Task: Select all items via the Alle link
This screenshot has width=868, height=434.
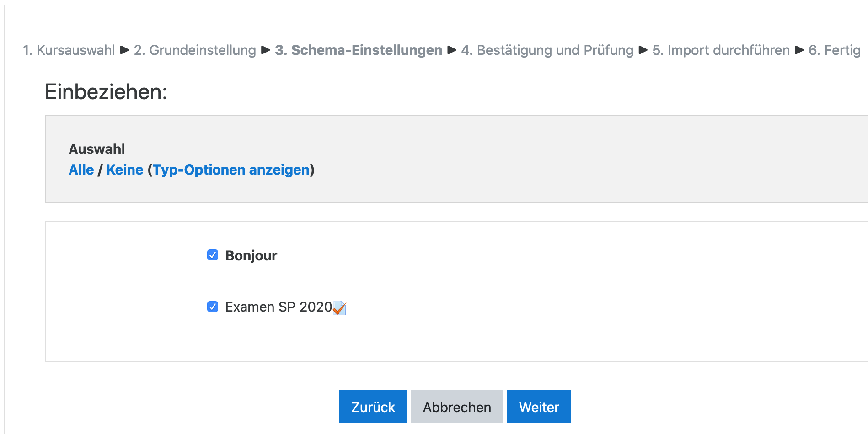Action: click(x=81, y=169)
